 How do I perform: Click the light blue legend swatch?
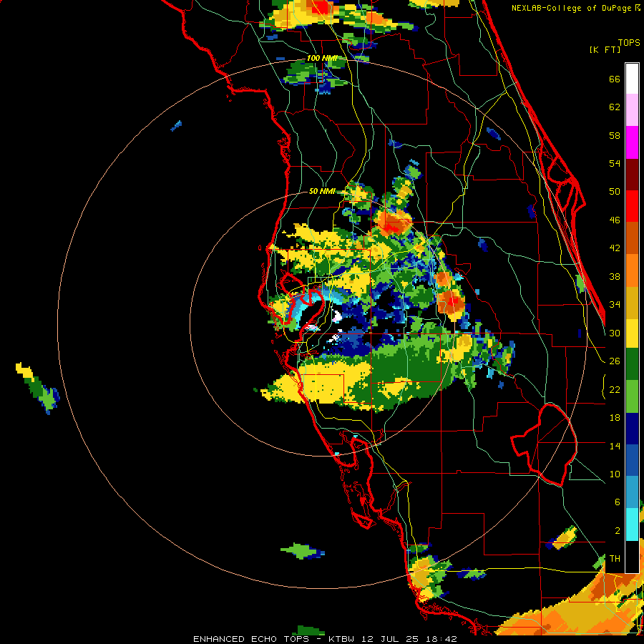(x=632, y=492)
